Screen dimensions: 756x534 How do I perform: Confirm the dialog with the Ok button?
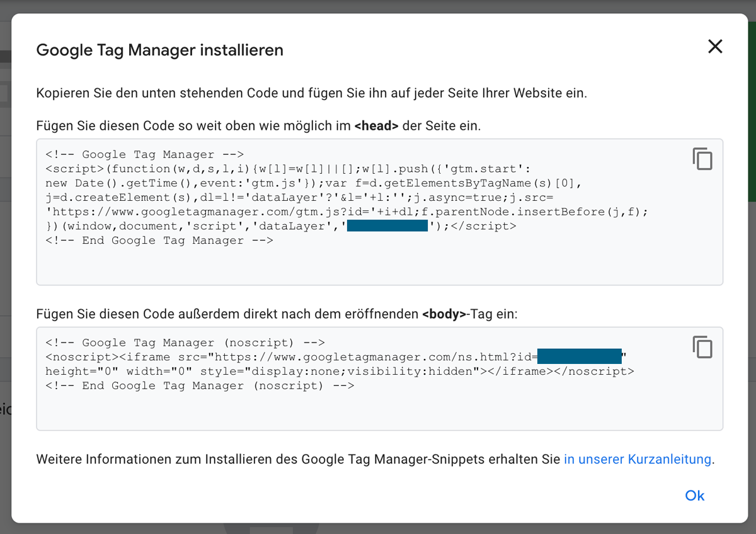tap(695, 496)
